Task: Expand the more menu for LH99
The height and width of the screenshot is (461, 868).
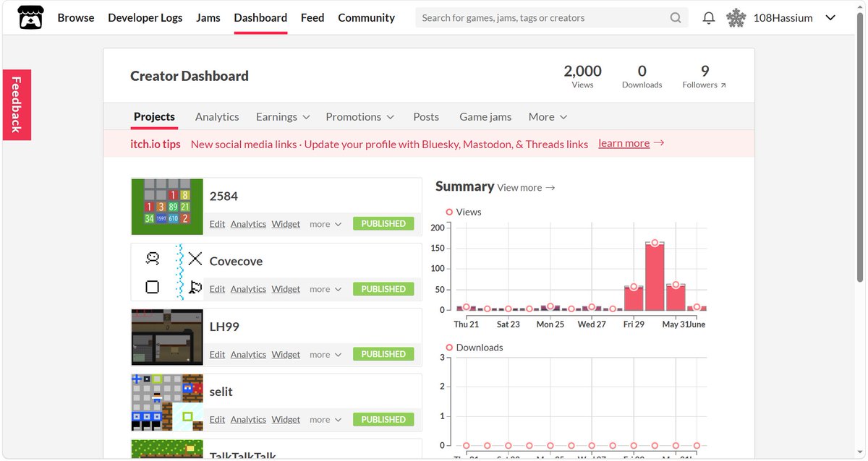Action: pos(325,354)
